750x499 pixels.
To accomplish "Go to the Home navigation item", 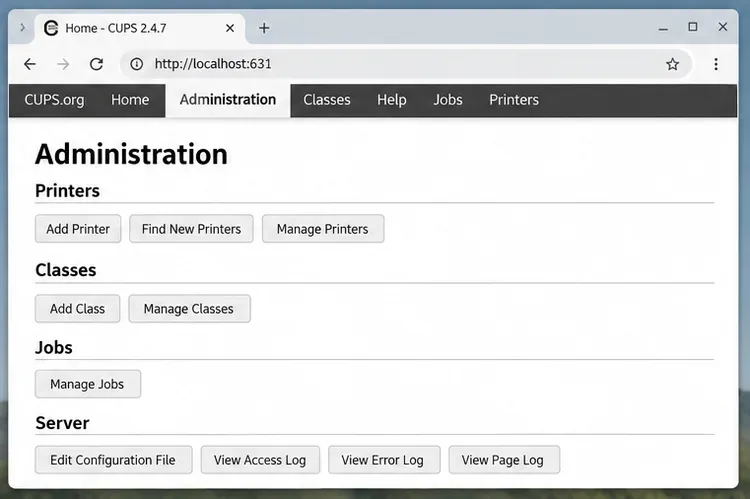I will (x=130, y=100).
